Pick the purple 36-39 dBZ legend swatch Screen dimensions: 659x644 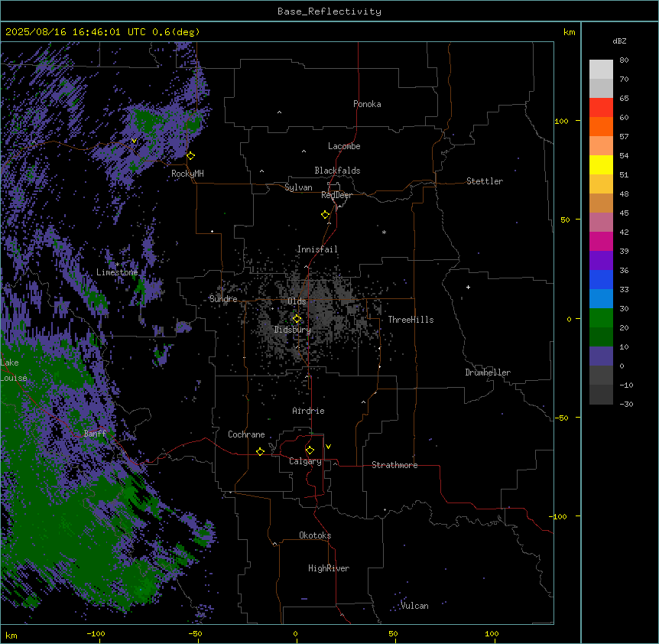[x=601, y=261]
